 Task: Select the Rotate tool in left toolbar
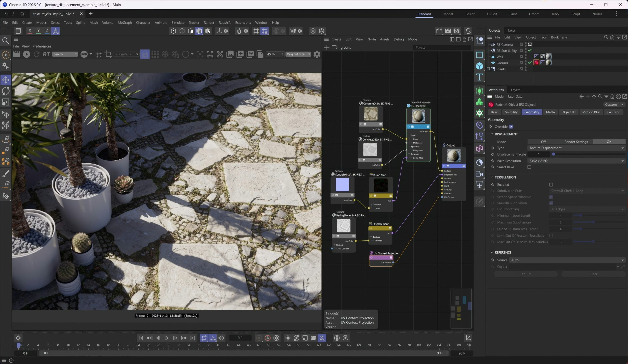pos(6,91)
